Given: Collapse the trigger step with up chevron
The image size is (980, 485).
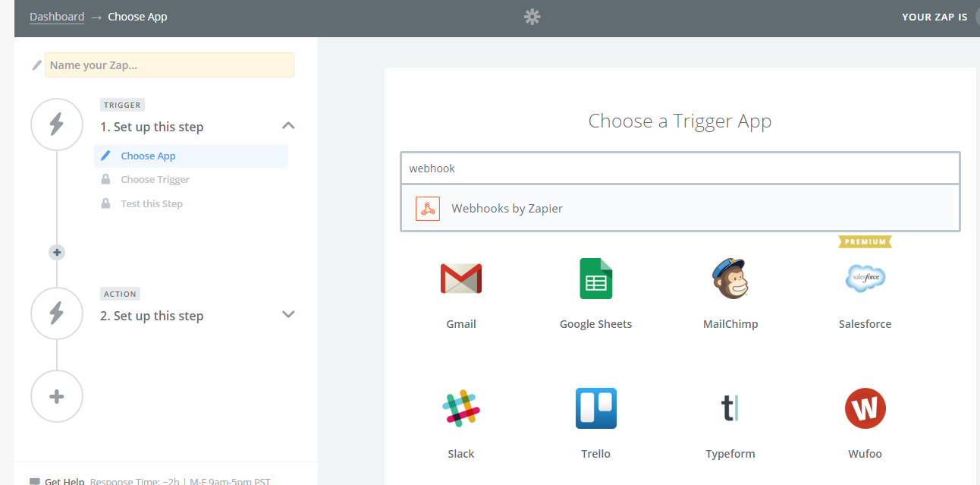Looking at the screenshot, I should (288, 125).
